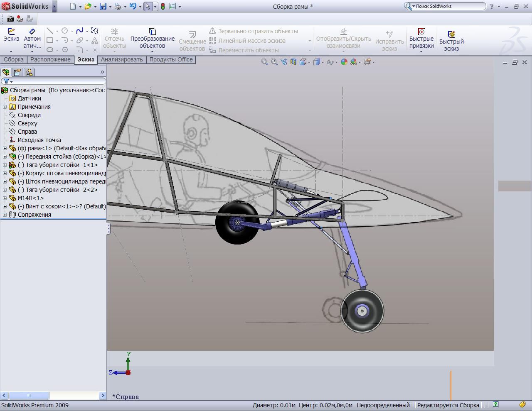The height and width of the screenshot is (411, 532).
Task: Click Преобразование объектов button
Action: 152,38
